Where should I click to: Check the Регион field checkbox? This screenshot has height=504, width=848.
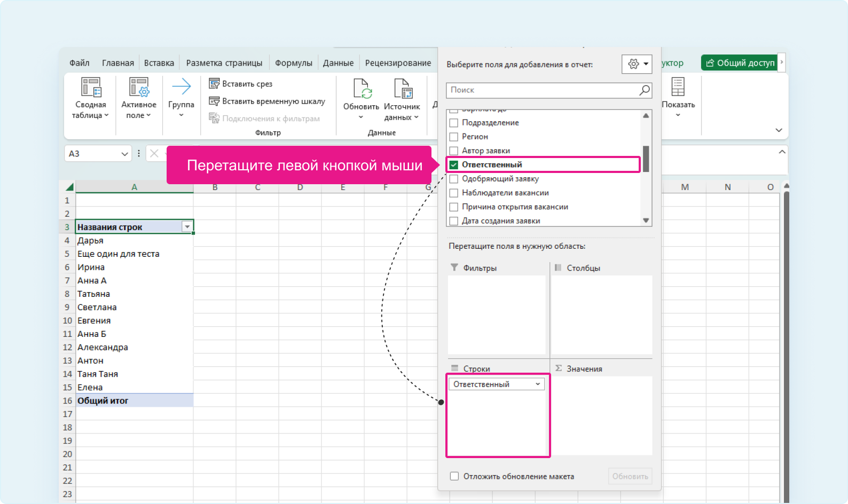pos(454,137)
